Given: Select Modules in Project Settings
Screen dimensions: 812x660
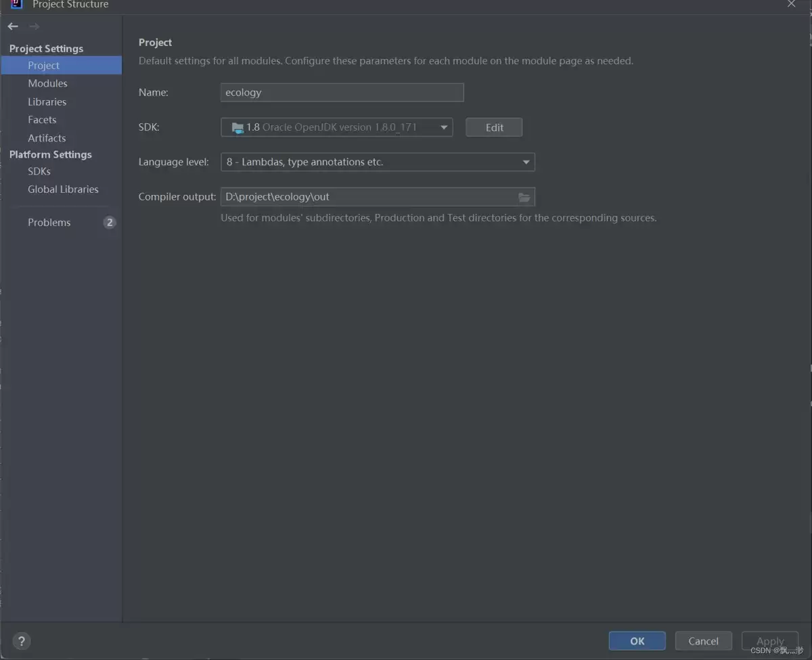Looking at the screenshot, I should [47, 83].
